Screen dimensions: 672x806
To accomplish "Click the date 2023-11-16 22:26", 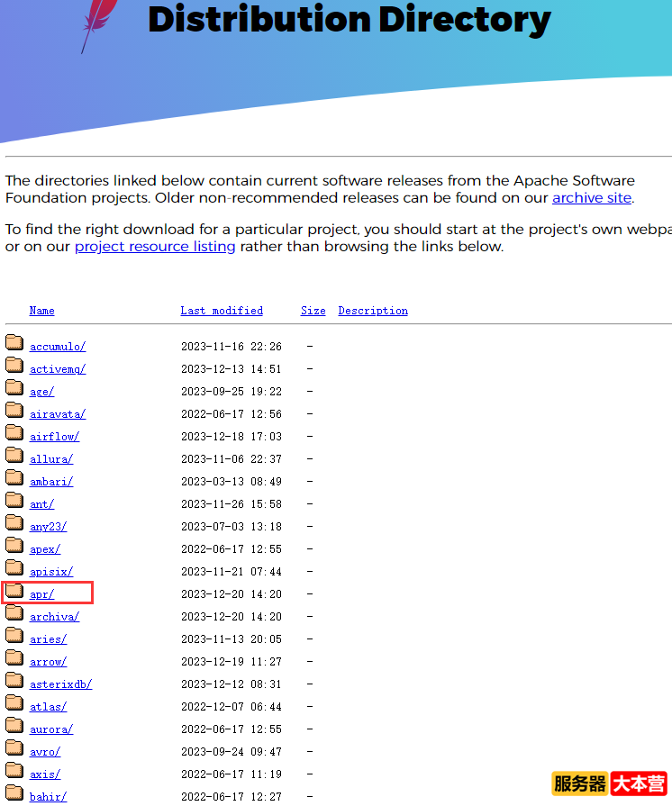I will tap(232, 347).
